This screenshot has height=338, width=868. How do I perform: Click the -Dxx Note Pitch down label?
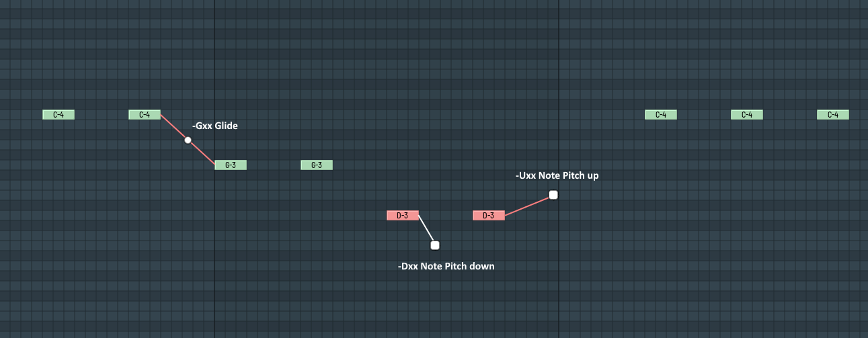pyautogui.click(x=446, y=266)
